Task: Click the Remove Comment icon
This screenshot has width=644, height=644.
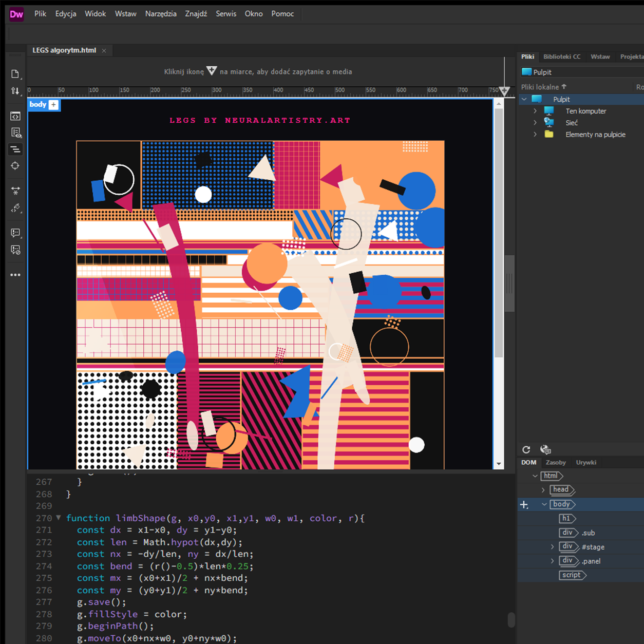Action: [x=15, y=250]
